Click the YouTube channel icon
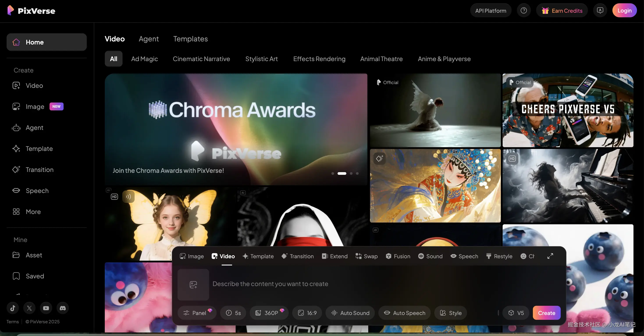 point(46,308)
